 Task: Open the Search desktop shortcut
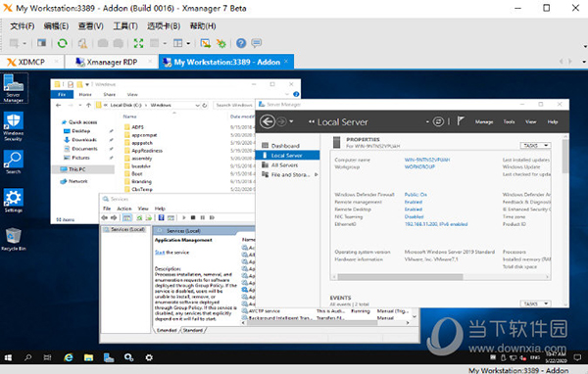(x=13, y=163)
